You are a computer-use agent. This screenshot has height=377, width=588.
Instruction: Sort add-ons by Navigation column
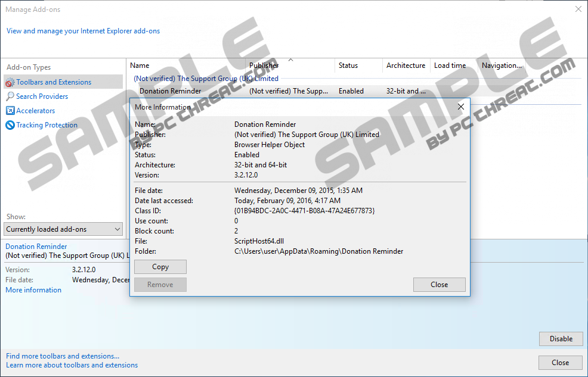click(502, 66)
